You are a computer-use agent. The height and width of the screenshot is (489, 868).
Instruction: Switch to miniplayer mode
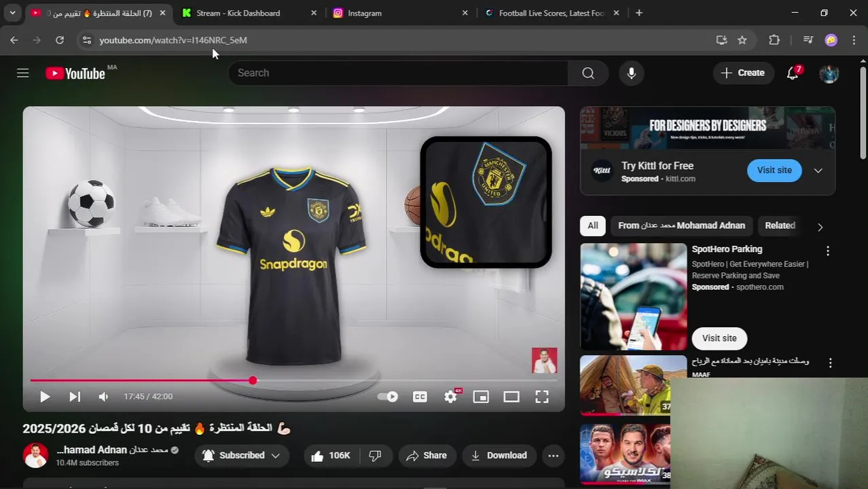[x=481, y=397]
